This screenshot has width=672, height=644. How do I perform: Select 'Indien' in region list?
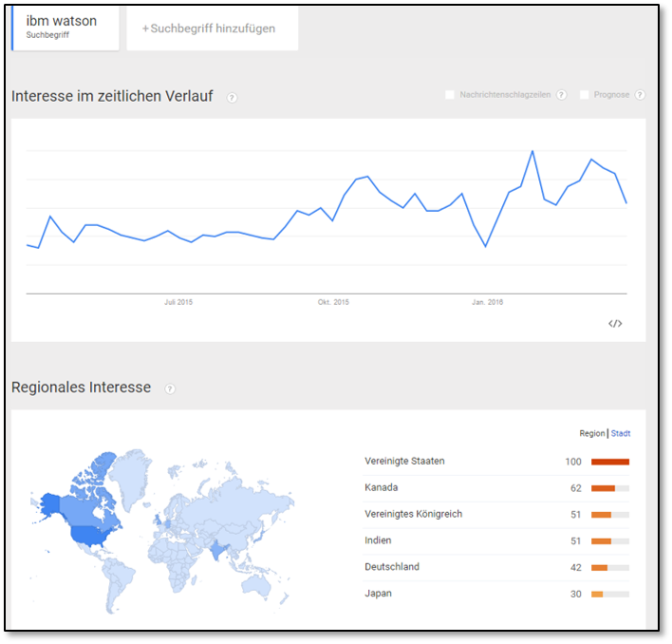tap(378, 540)
